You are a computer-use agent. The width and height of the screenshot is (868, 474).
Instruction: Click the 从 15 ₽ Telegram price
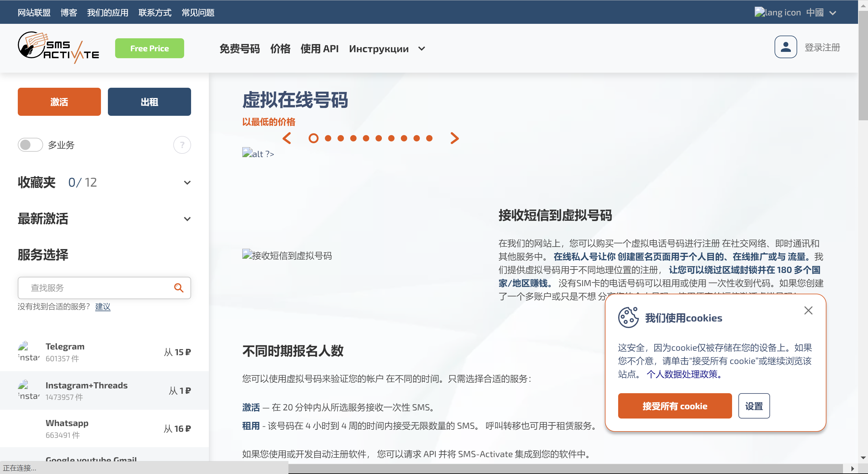177,352
